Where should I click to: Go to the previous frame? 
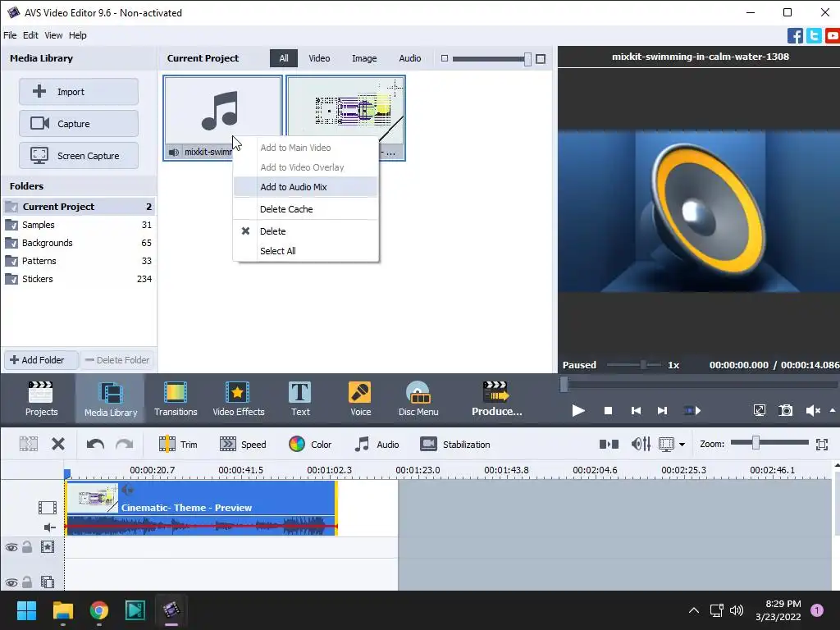pos(636,410)
